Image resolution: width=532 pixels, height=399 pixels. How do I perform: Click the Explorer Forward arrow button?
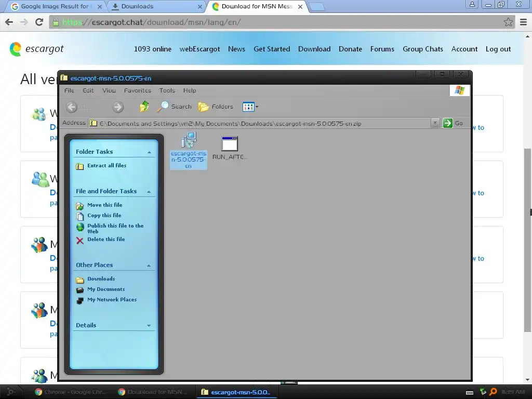tap(118, 107)
